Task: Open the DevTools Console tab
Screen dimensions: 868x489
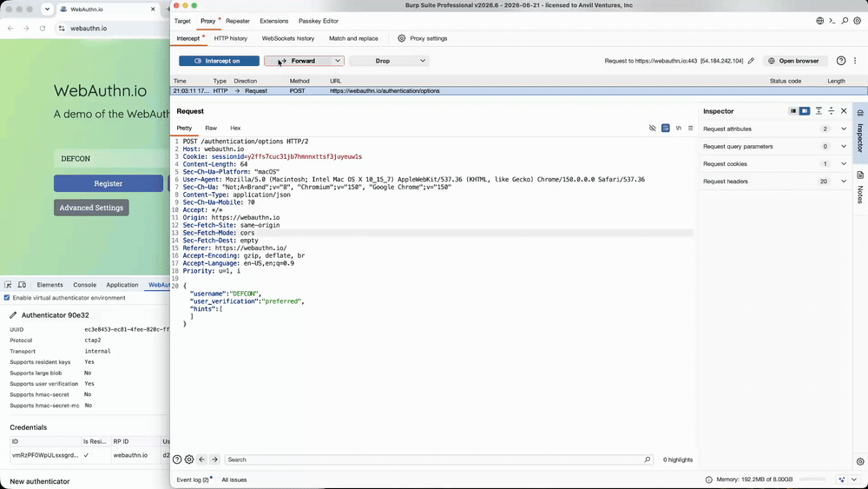Action: point(85,285)
